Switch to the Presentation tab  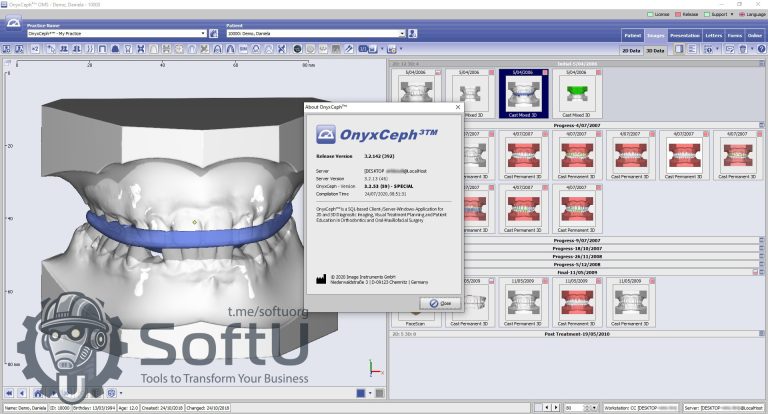coord(685,35)
